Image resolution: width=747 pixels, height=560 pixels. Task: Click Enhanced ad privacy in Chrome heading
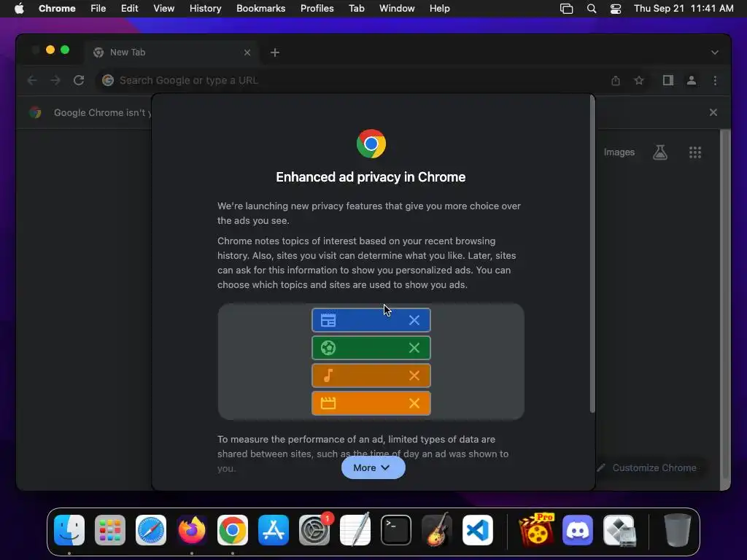pyautogui.click(x=371, y=177)
